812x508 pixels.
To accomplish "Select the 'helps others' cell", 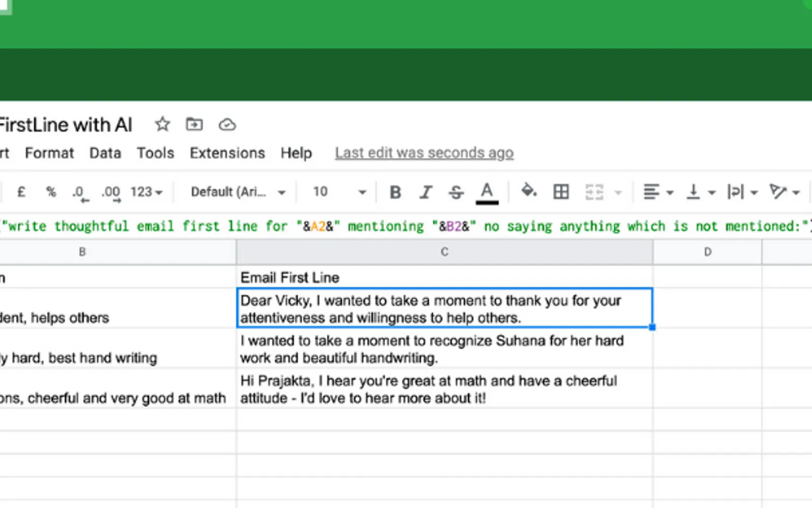I will [118, 308].
